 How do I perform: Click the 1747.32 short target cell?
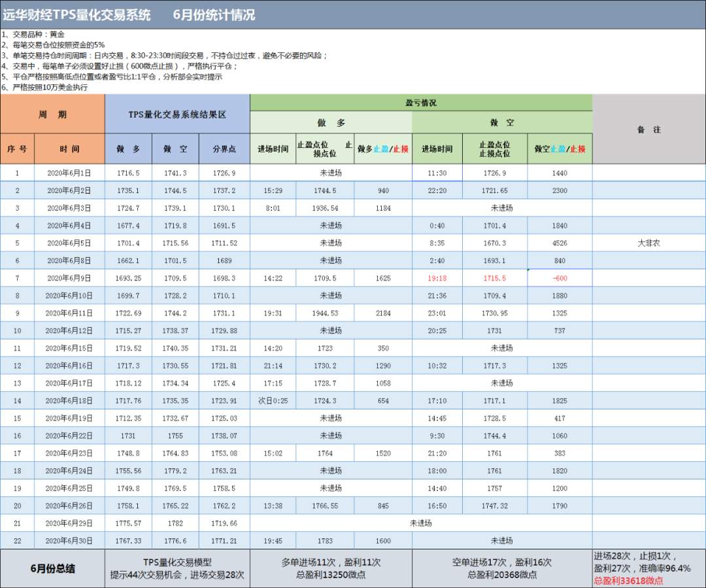pos(494,506)
